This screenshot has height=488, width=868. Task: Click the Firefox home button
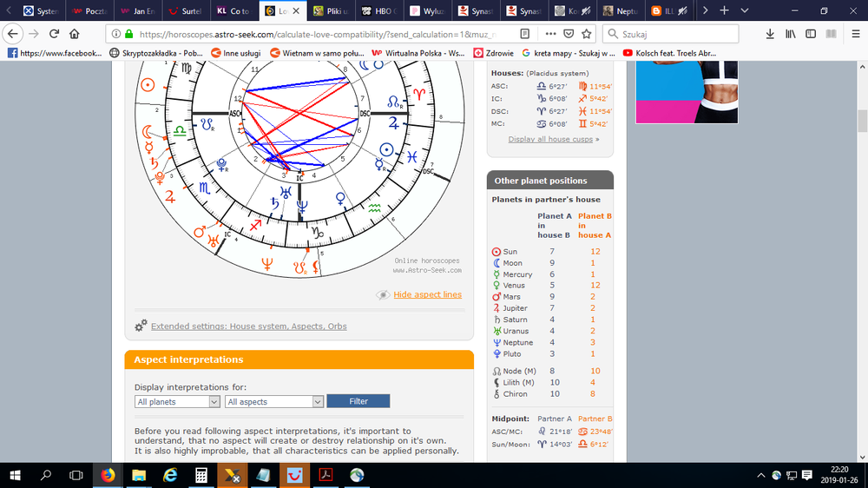(x=76, y=34)
